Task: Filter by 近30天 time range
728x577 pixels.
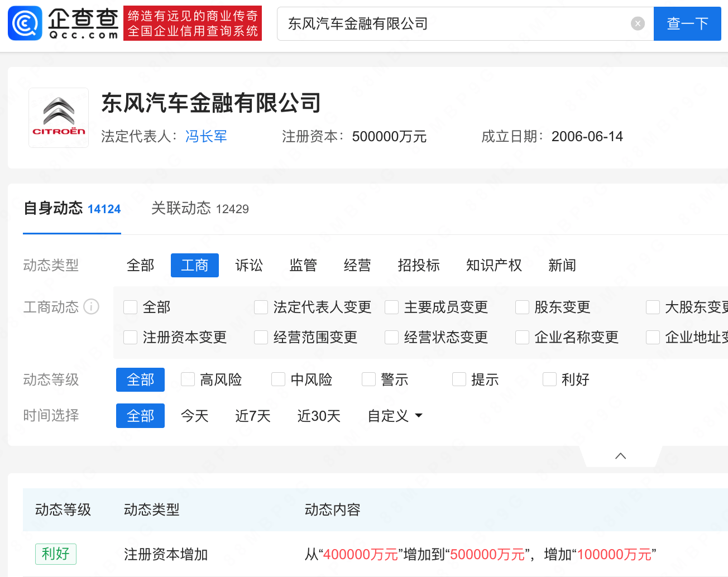Action: [x=319, y=416]
